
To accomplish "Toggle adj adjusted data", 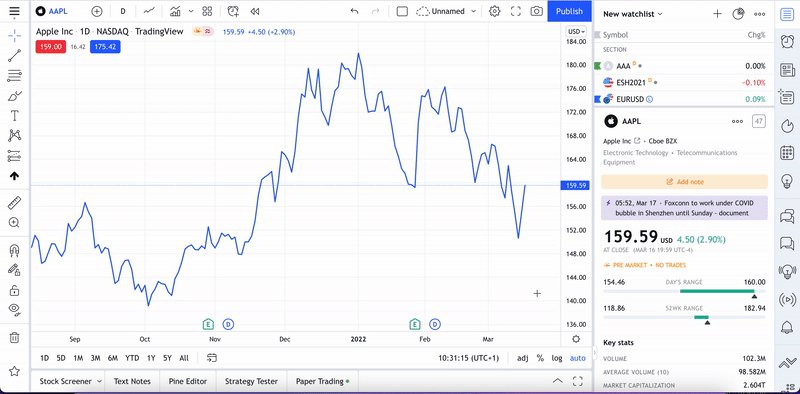I will point(522,358).
